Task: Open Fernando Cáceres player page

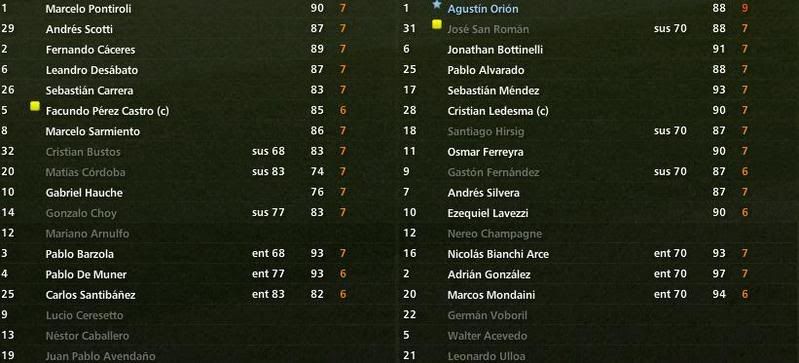Action: (x=89, y=49)
